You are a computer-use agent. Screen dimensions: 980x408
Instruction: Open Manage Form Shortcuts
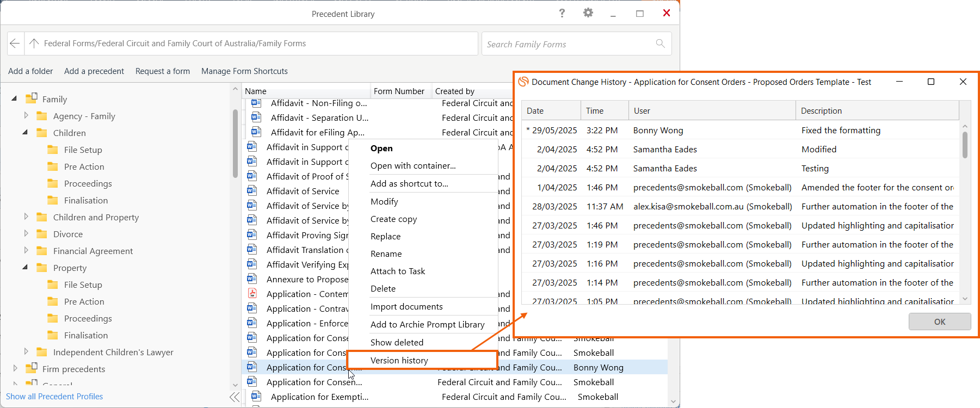click(244, 71)
